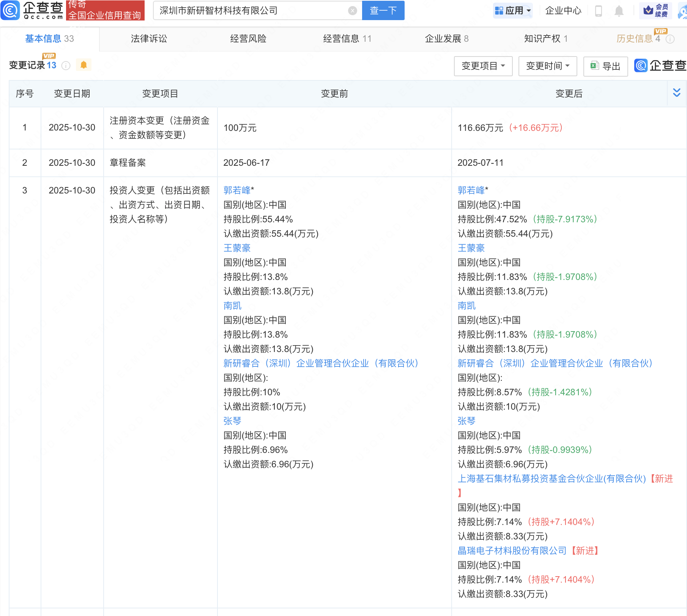Open the mobile app phone icon
Screen dimensions: 687x616
598,11
